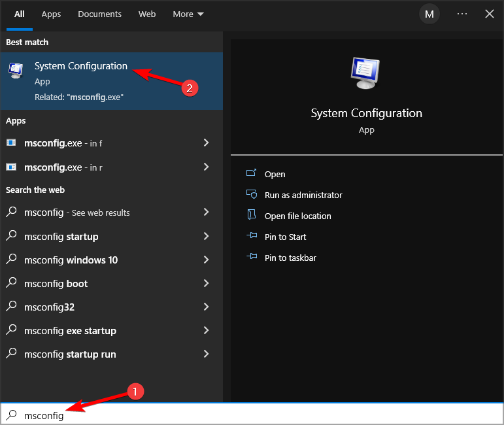Open the M user account avatar

tap(429, 14)
